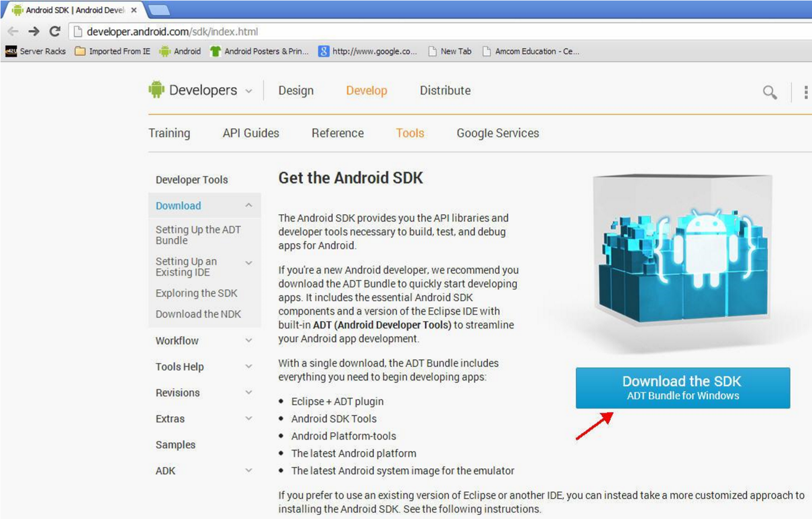Open Setting Up an Existing IDE
The height and width of the screenshot is (519, 812).
click(x=186, y=266)
